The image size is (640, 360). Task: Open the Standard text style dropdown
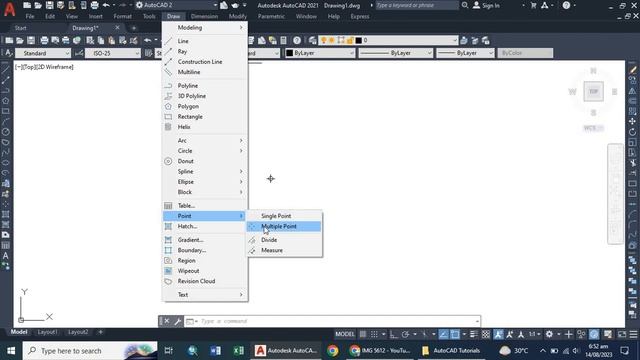coord(43,53)
